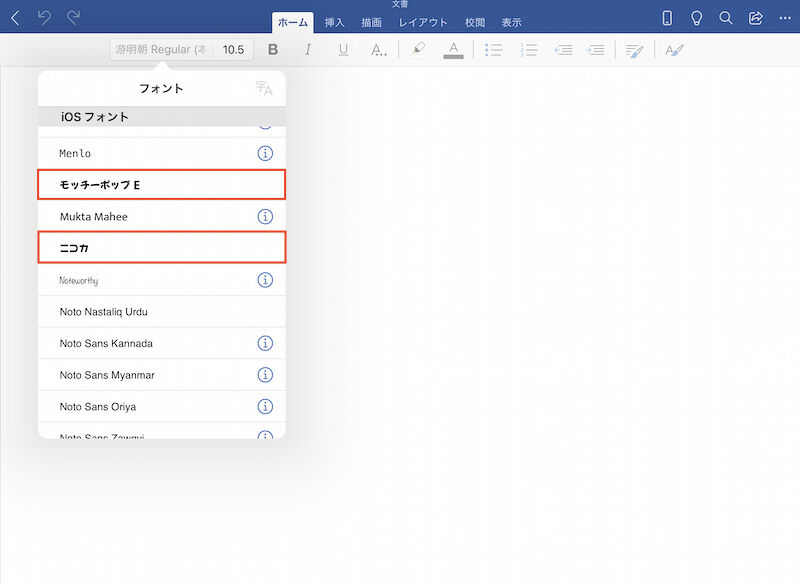The image size is (800, 584).
Task: Open the font language filter icon
Action: 264,88
